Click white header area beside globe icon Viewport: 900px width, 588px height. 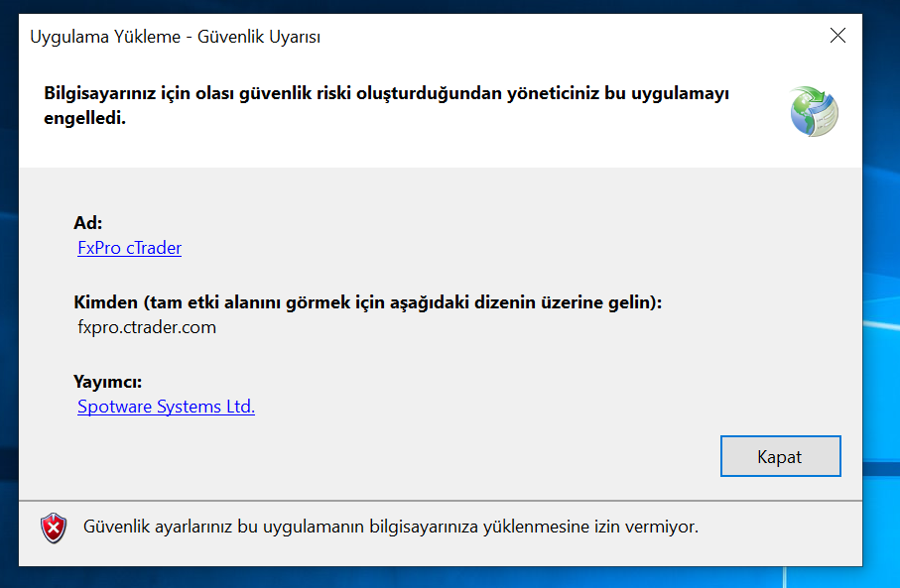758,144
